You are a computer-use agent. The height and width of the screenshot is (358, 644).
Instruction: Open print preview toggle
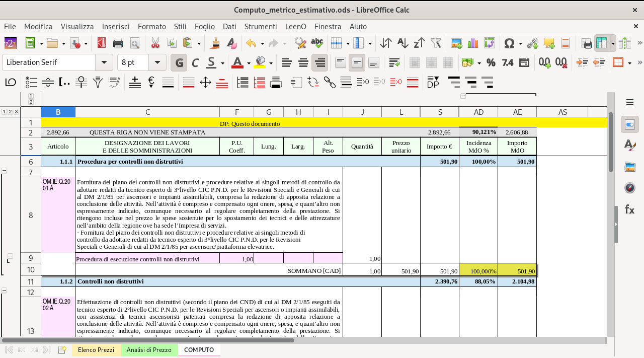[134, 44]
